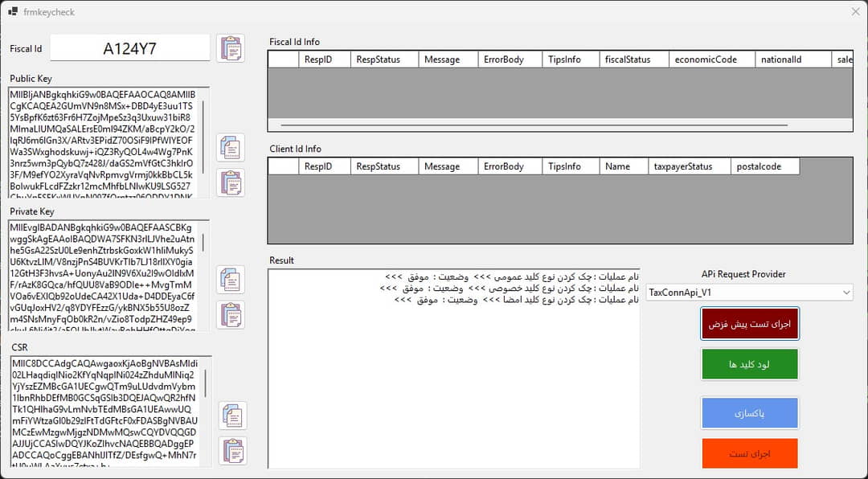
Task: Open the APi Request Provider dropdown
Action: [x=749, y=293]
